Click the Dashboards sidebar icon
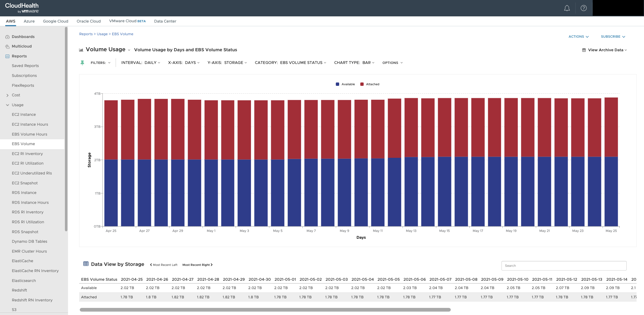The width and height of the screenshot is (644, 315). [7, 37]
